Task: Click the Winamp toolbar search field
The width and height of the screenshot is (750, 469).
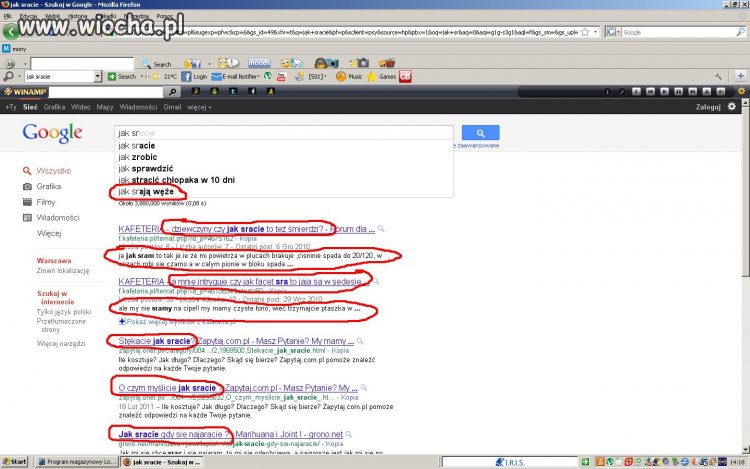Action: (106, 91)
